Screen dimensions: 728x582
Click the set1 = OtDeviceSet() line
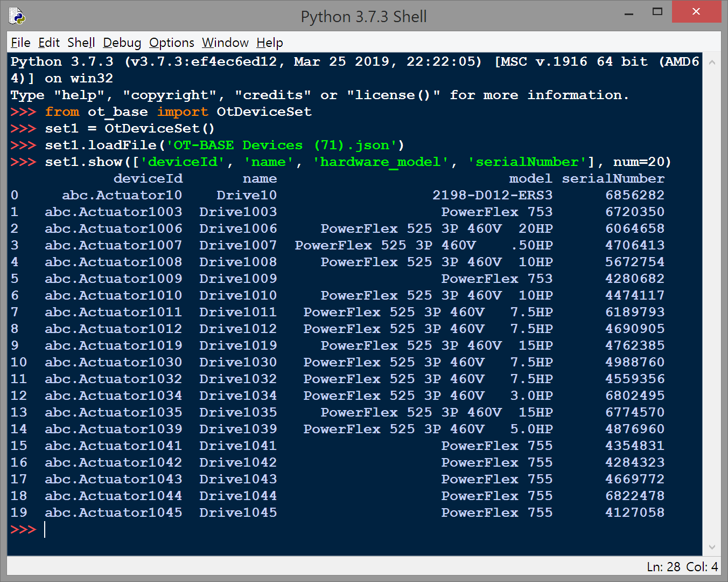(130, 128)
